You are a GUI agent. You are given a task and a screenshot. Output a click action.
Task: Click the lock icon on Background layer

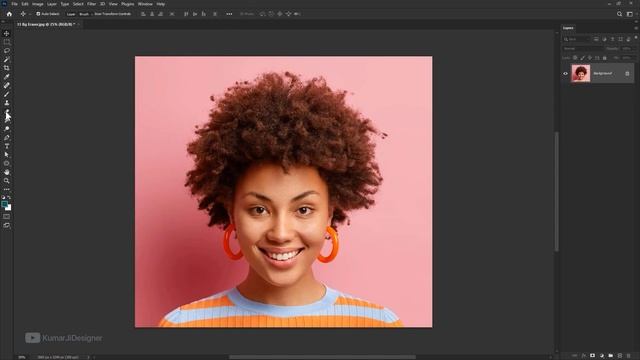coord(627,73)
